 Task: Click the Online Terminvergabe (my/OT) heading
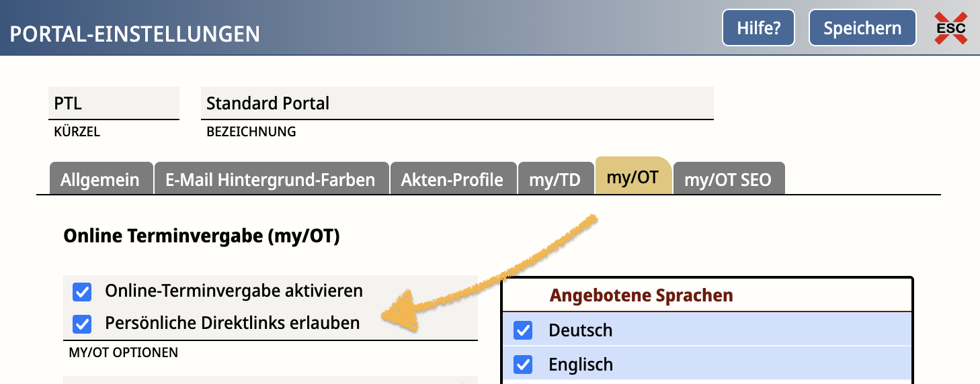tap(201, 236)
